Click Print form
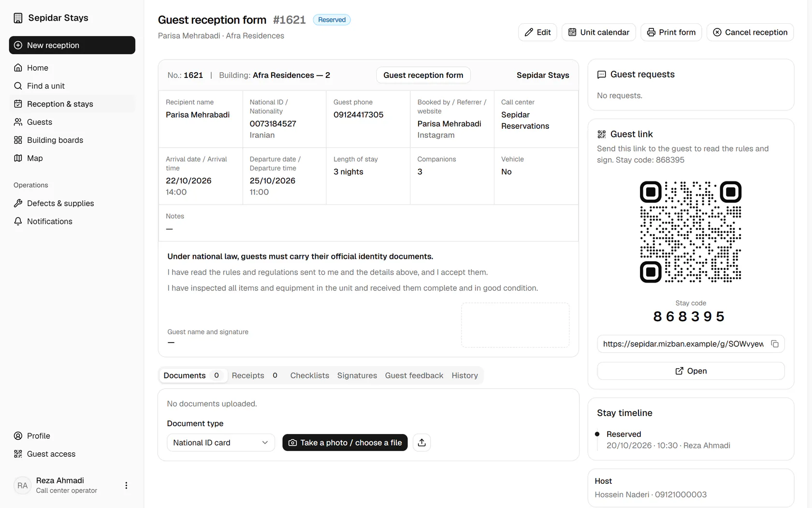This screenshot has height=508, width=812. point(671,32)
